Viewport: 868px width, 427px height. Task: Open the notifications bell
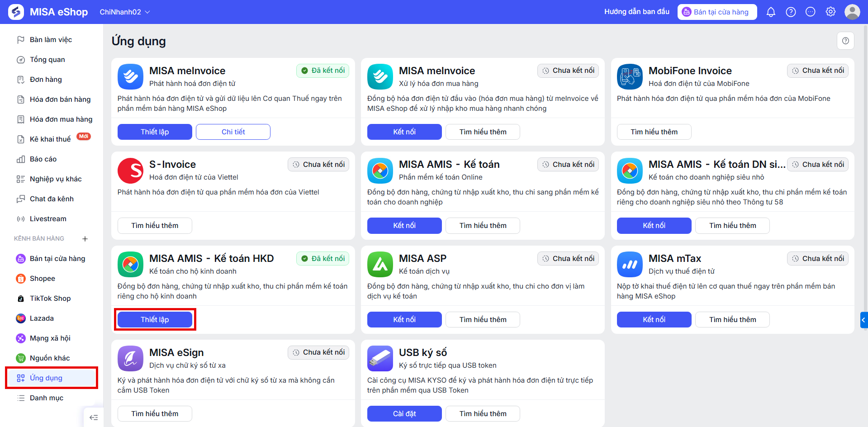coord(771,12)
